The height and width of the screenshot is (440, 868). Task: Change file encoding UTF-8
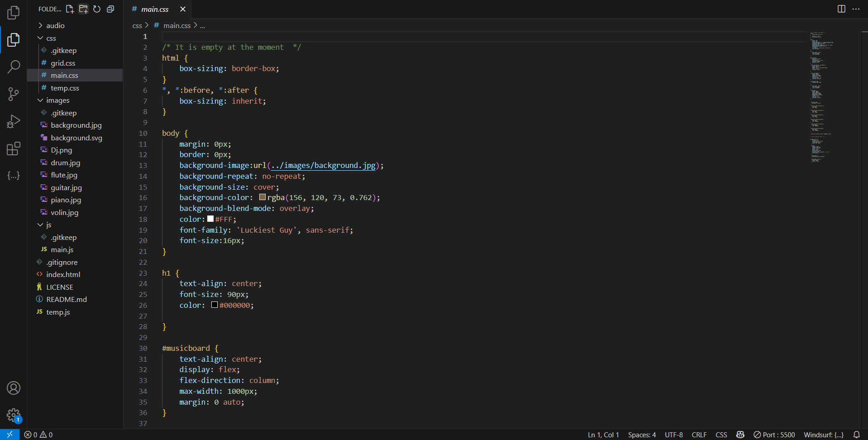[x=674, y=435]
